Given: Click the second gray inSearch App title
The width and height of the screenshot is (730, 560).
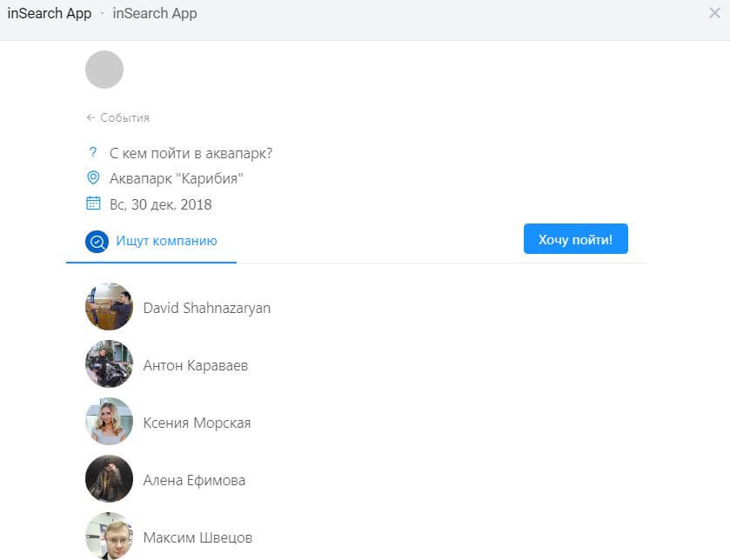Looking at the screenshot, I should [x=155, y=14].
